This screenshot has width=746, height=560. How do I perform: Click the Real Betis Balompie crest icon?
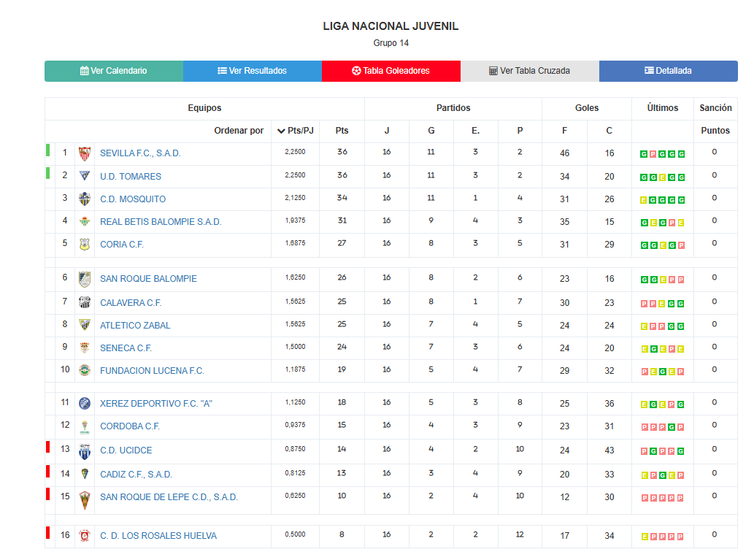pos(85,221)
